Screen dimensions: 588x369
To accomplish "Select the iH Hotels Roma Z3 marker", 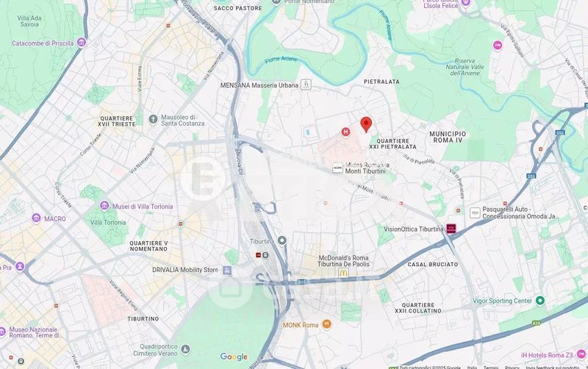I will [x=581, y=354].
